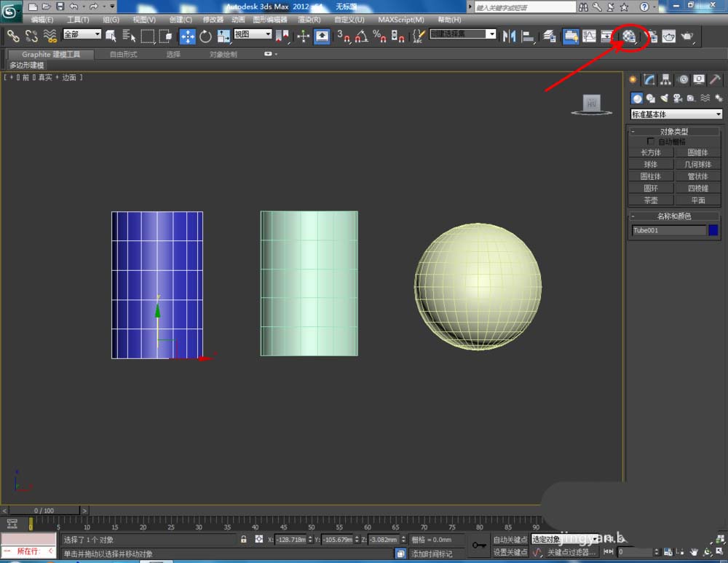
Task: Open the 标准基本体 dropdown list
Action: pos(676,114)
